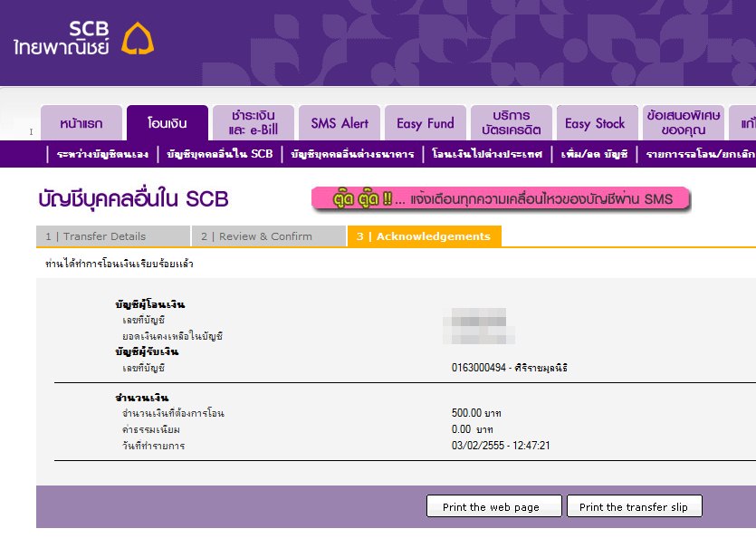
Task: Click the ค่าธรรมเนียม label
Action: [151, 429]
